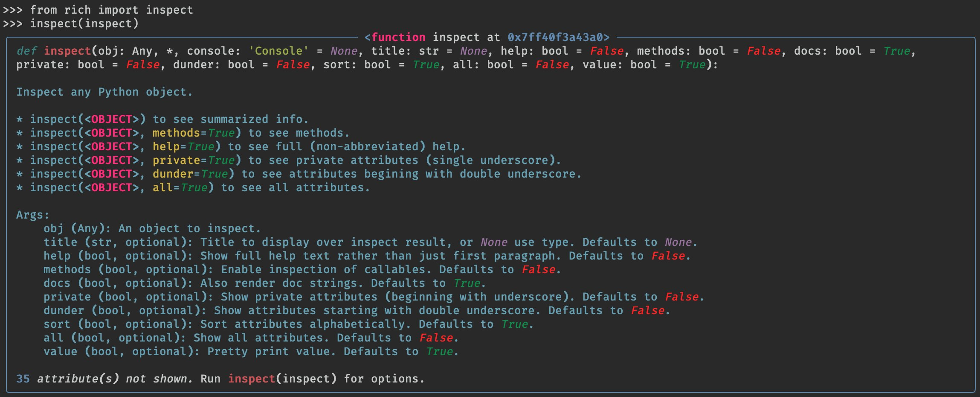Click 'help=True' in the usage list

(183, 146)
